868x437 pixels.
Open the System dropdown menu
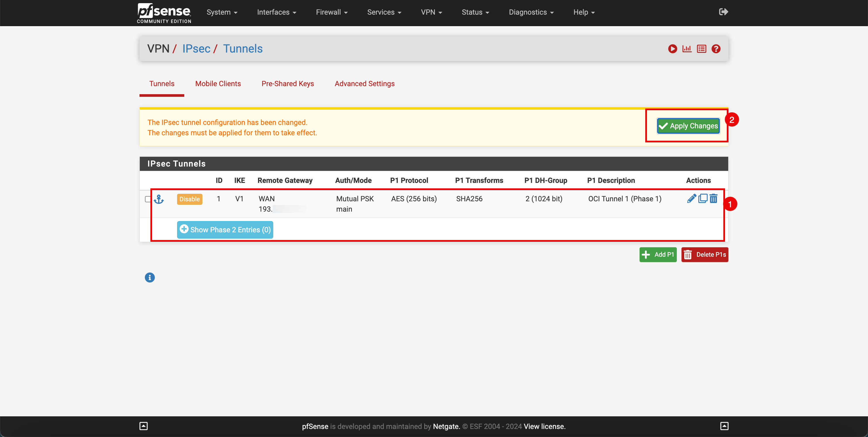[x=220, y=12]
